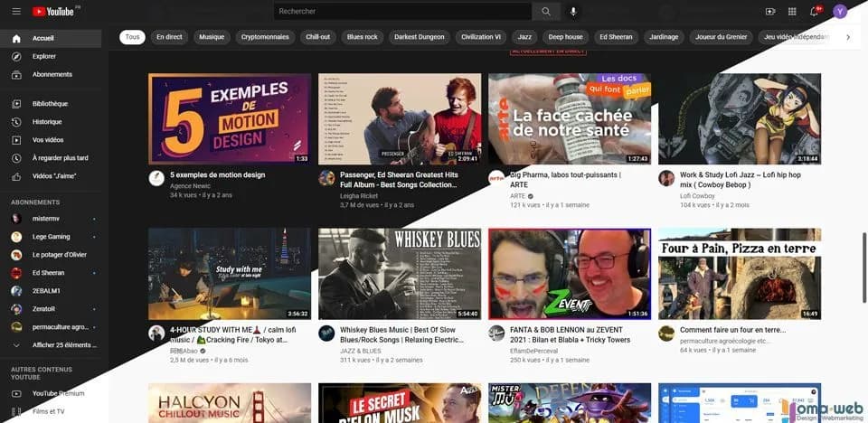Open Abonnements in the sidebar

(51, 75)
